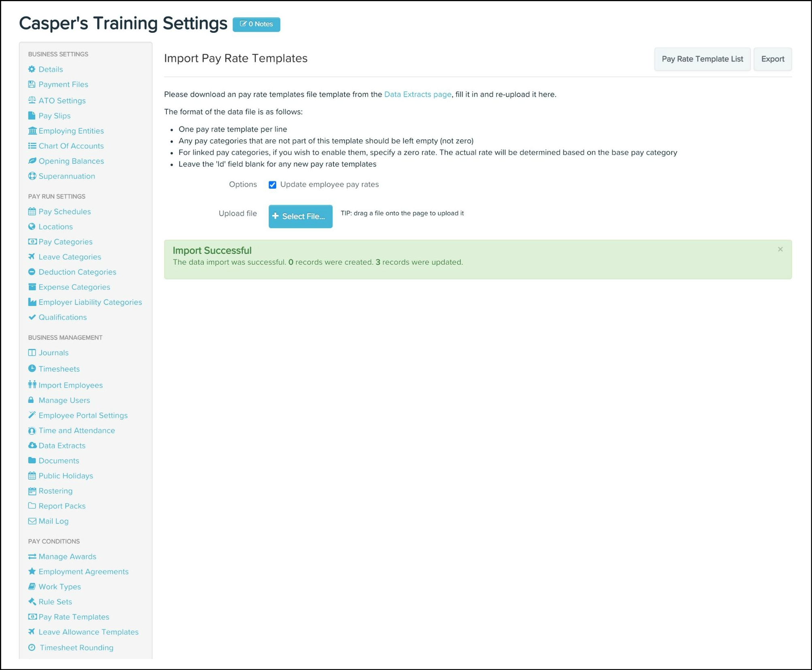The image size is (812, 670).
Task: Uncheck Update employee pay rates checkbox
Action: tap(272, 185)
